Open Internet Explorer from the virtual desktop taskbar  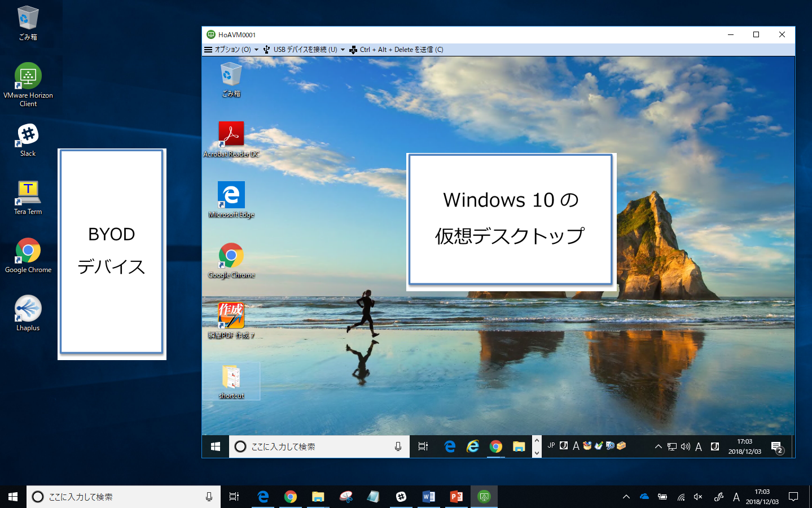click(473, 446)
